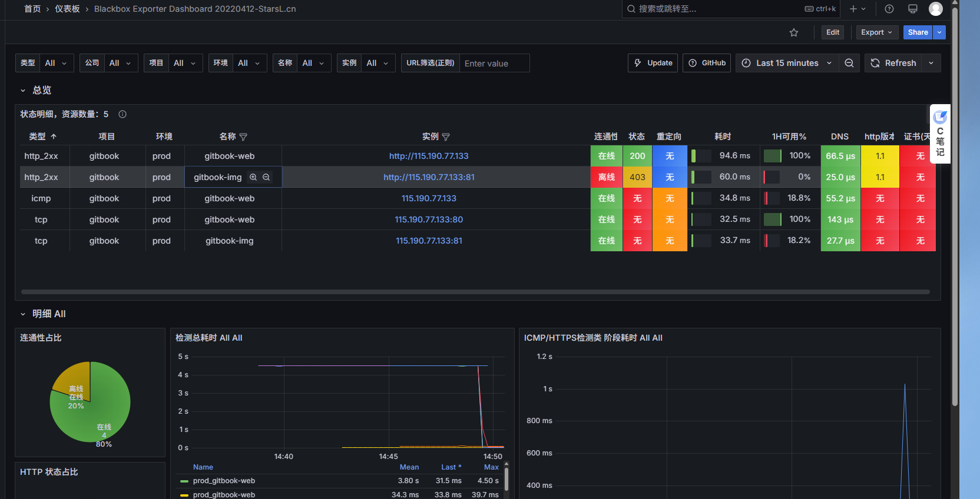Open filter on 名称 column

click(x=243, y=137)
